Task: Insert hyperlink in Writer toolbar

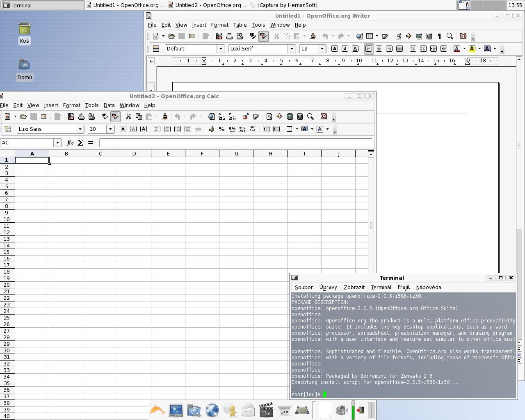Action: pos(359,36)
